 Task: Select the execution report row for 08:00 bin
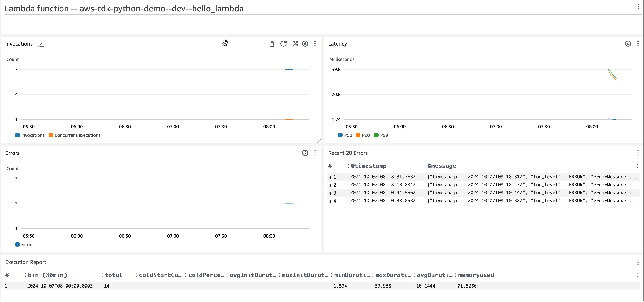[x=60, y=286]
